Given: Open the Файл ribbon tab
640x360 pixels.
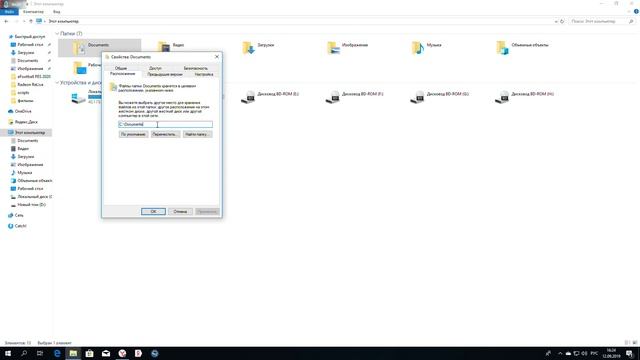Looking at the screenshot, I should (9, 12).
